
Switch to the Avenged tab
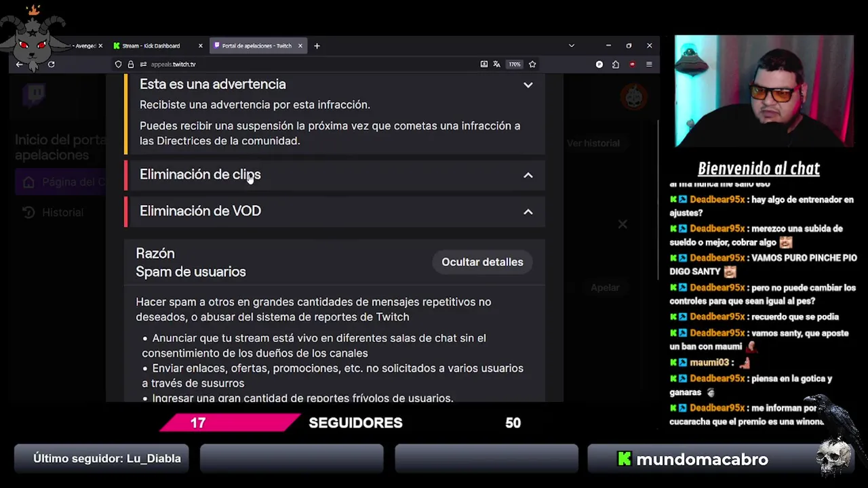[x=85, y=46]
